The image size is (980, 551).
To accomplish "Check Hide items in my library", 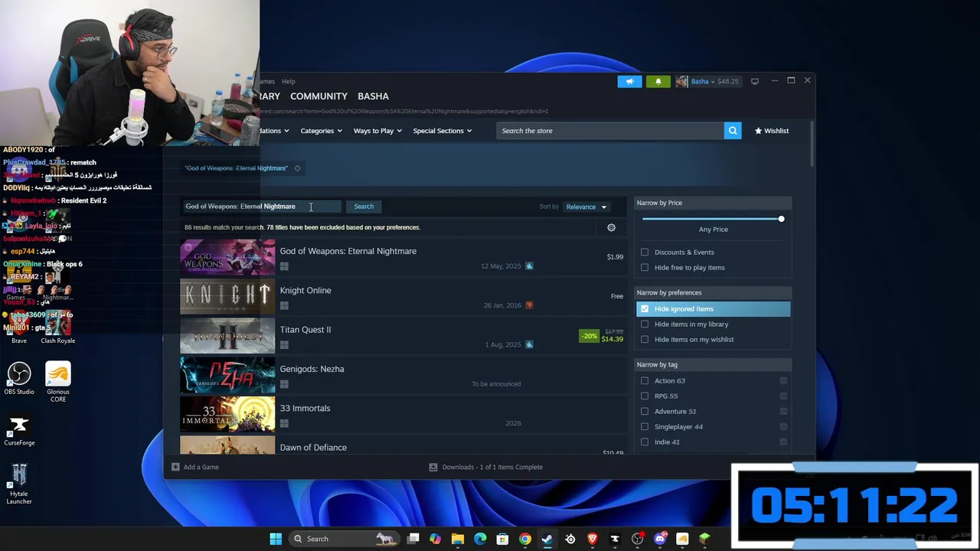I will pos(645,324).
